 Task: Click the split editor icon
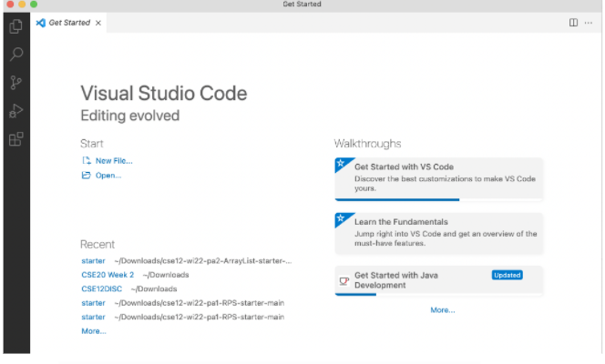[573, 23]
